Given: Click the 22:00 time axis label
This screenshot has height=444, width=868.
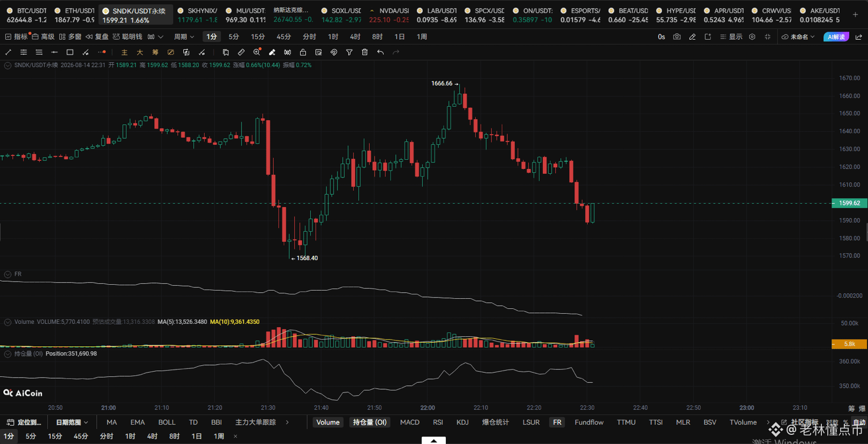Looking at the screenshot, I should (428, 408).
